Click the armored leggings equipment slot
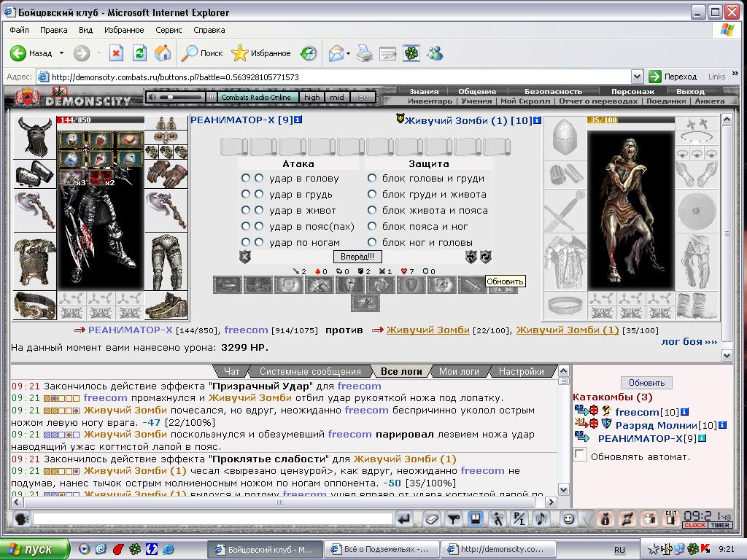Screen dimensions: 747x560 pos(166,262)
